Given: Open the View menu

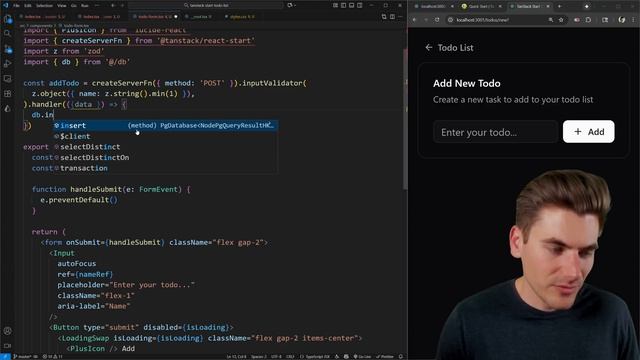Looking at the screenshot, I should click(x=62, y=6).
